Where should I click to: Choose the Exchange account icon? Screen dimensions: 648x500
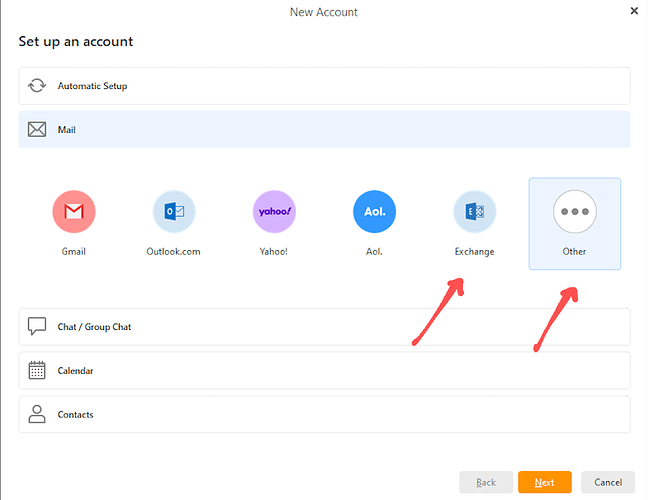click(474, 212)
